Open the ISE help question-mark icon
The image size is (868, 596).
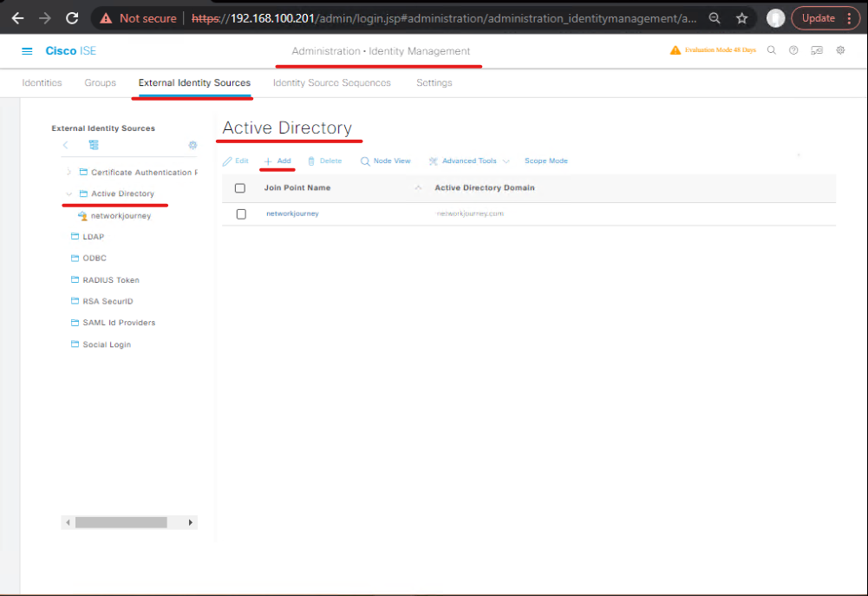click(793, 50)
